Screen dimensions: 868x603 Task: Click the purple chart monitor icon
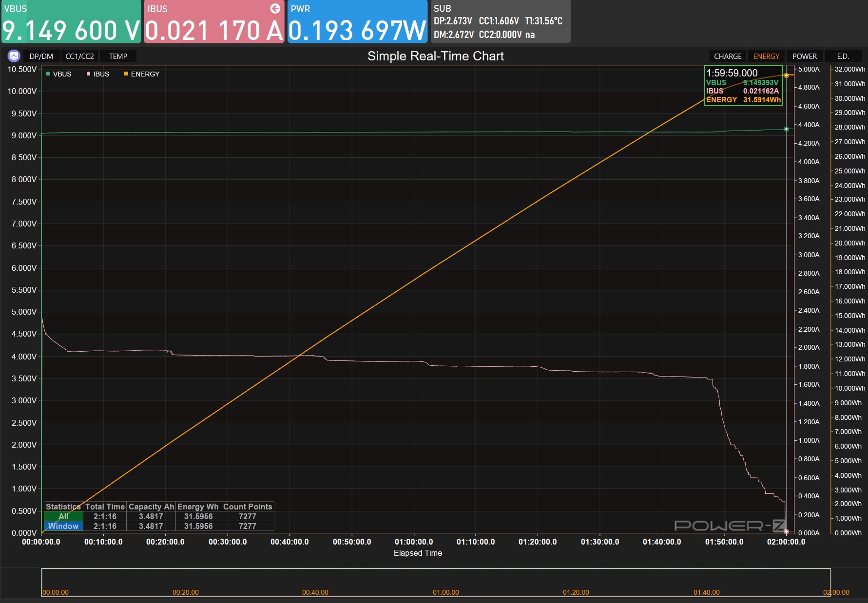[x=14, y=56]
